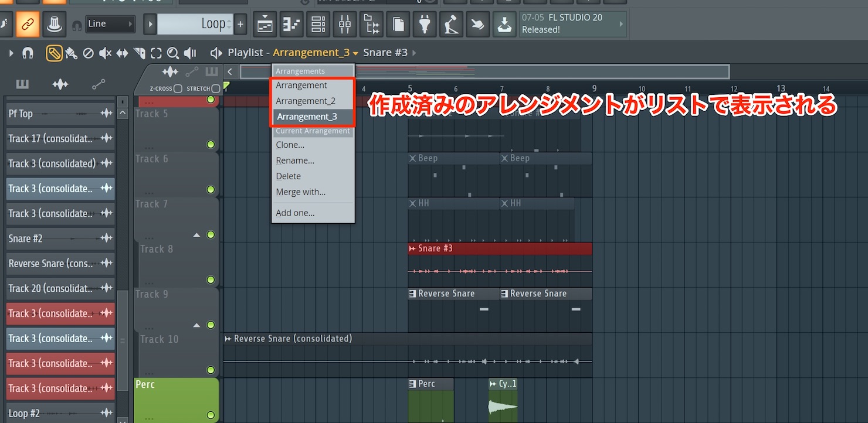The width and height of the screenshot is (868, 423).
Task: Expand the arrow after Snare #3
Action: (x=414, y=53)
